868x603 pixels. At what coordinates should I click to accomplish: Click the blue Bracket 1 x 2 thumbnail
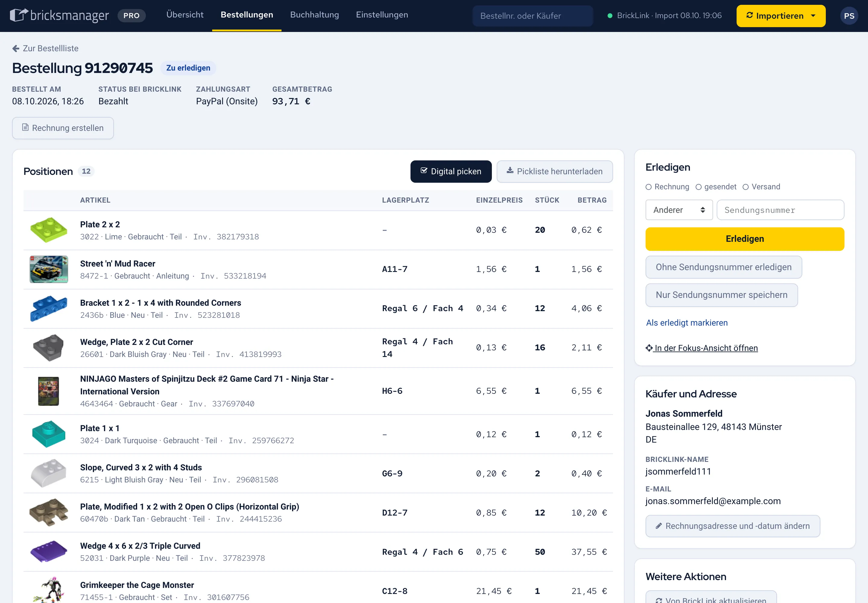coord(49,309)
